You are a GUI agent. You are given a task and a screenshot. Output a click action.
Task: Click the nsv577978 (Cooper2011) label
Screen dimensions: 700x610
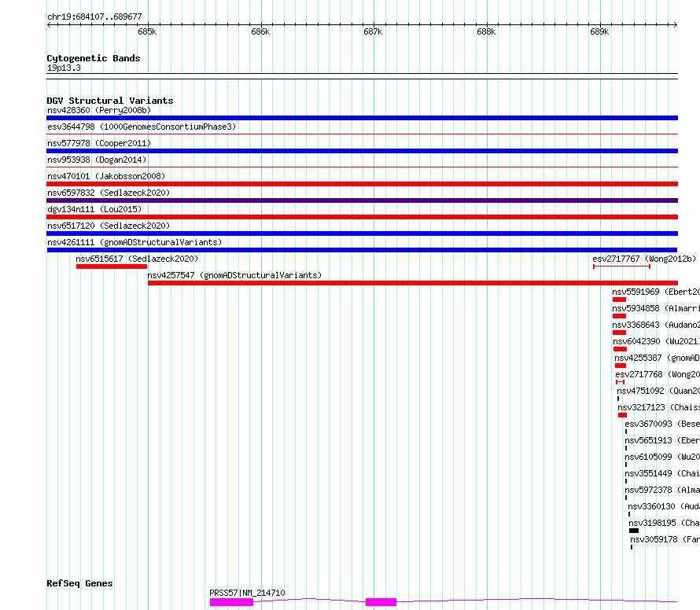(x=99, y=143)
